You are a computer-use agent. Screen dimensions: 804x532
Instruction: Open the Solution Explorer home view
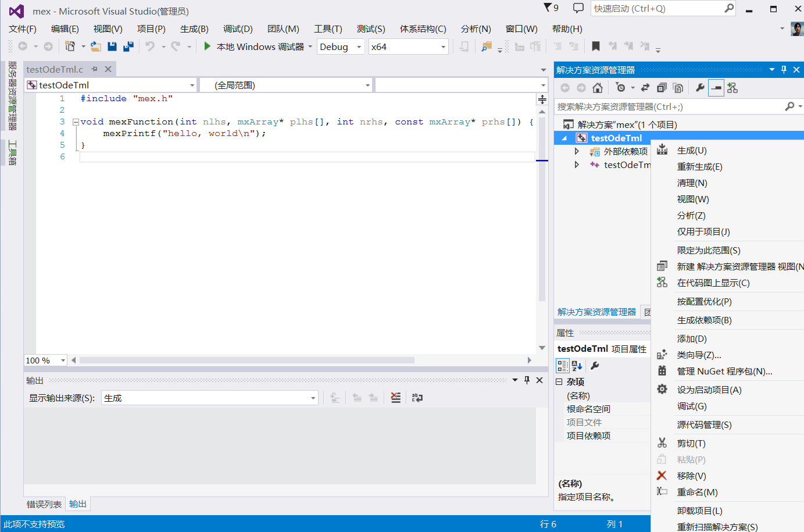coord(598,87)
